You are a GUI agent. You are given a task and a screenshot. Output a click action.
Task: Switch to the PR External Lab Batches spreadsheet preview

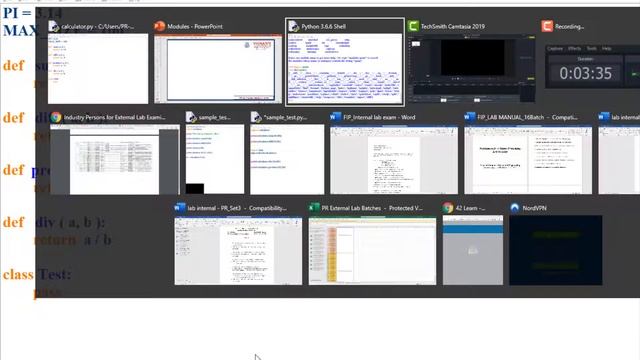(372, 251)
